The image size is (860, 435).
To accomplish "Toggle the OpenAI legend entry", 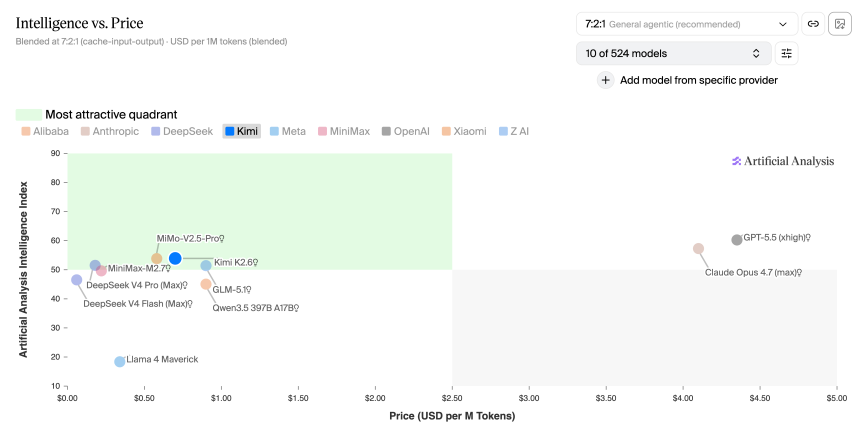I will pos(405,131).
